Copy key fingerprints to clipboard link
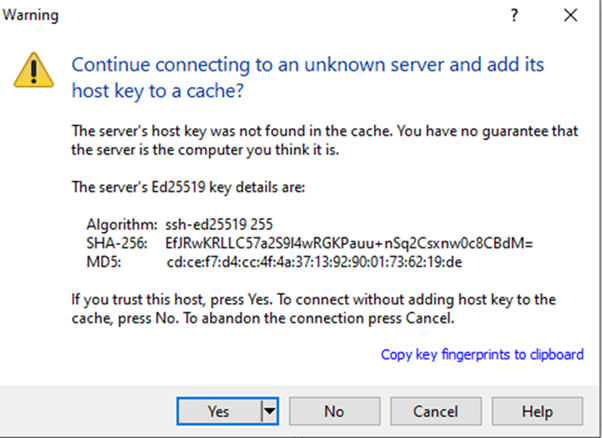Screen dimensions: 602x438 tap(482, 354)
